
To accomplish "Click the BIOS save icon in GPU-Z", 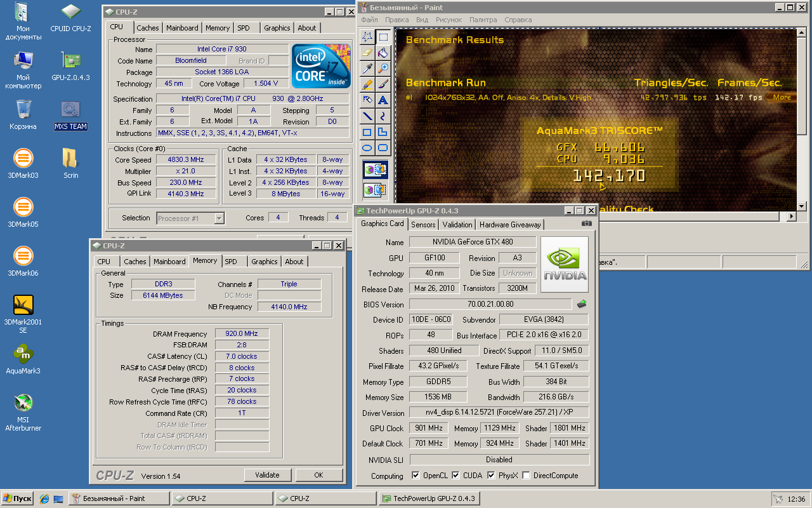I will click(582, 304).
